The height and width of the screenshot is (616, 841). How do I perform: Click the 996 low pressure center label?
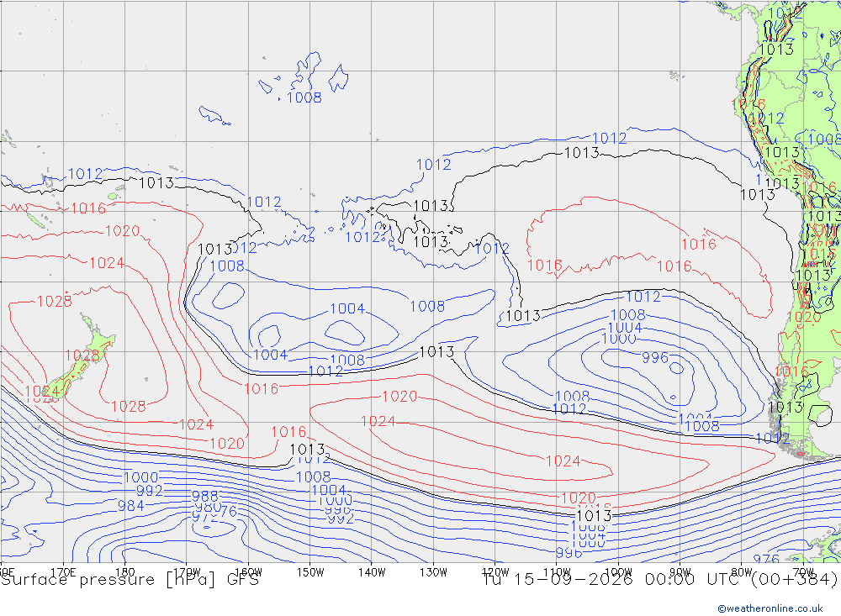[655, 358]
